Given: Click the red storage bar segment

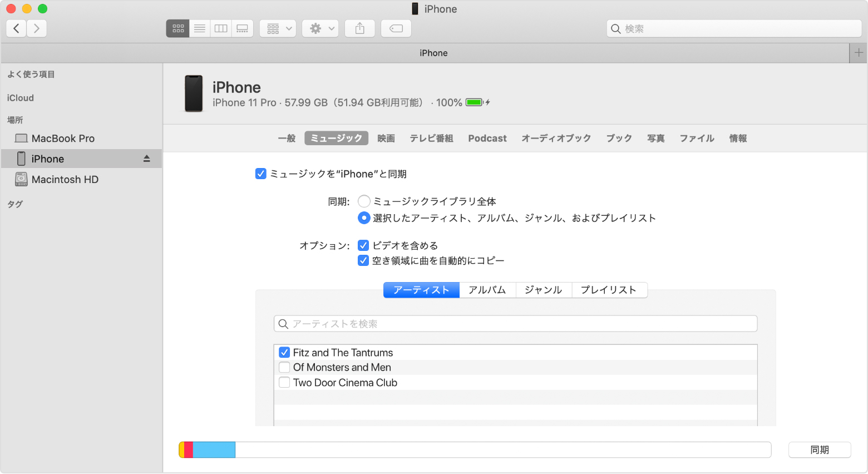Looking at the screenshot, I should pyautogui.click(x=189, y=450).
